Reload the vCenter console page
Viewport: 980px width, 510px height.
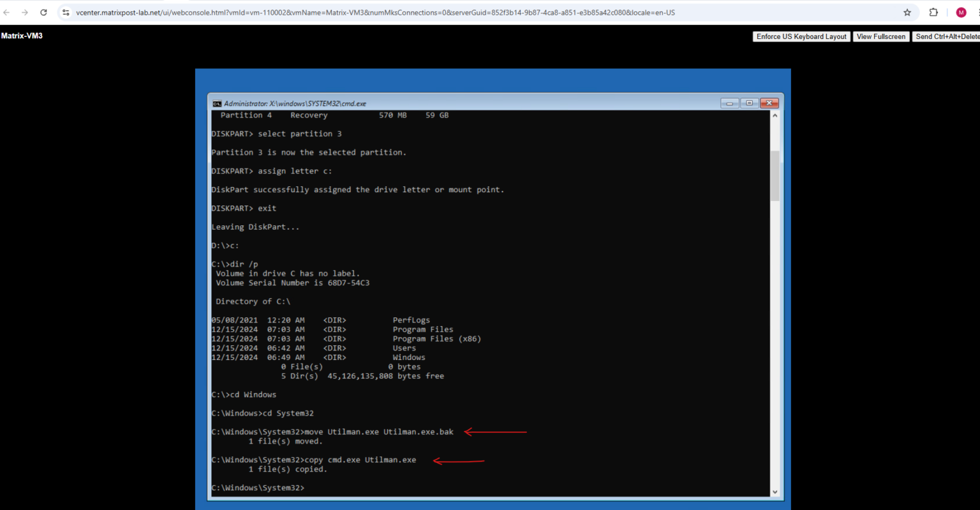pos(43,12)
